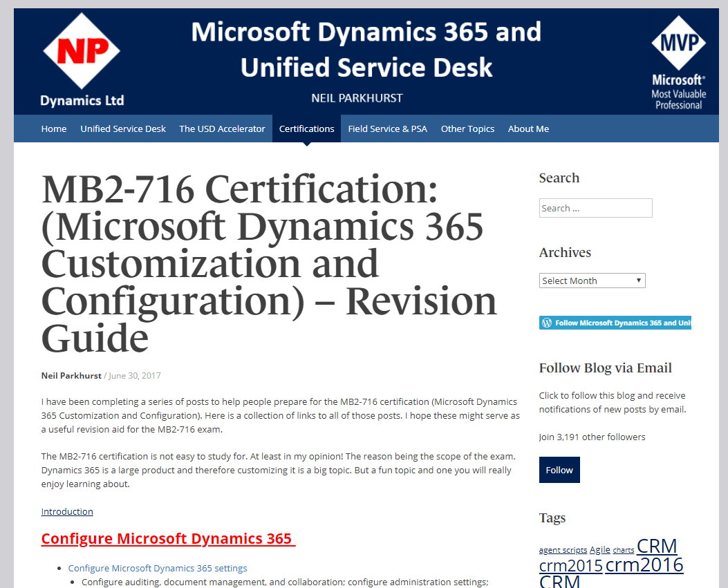Click the Follow Microsoft Dynamics 365 WordPress button
This screenshot has width=728, height=588.
pyautogui.click(x=615, y=323)
